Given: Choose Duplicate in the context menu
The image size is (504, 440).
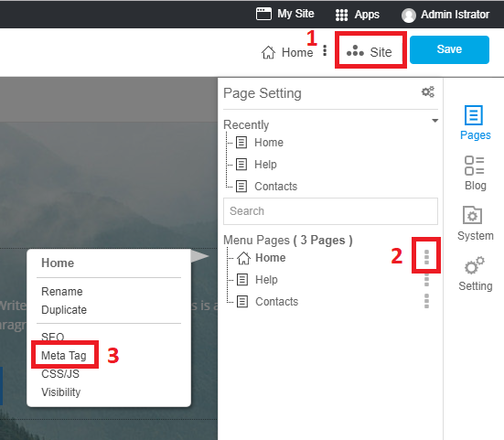Looking at the screenshot, I should 64,309.
